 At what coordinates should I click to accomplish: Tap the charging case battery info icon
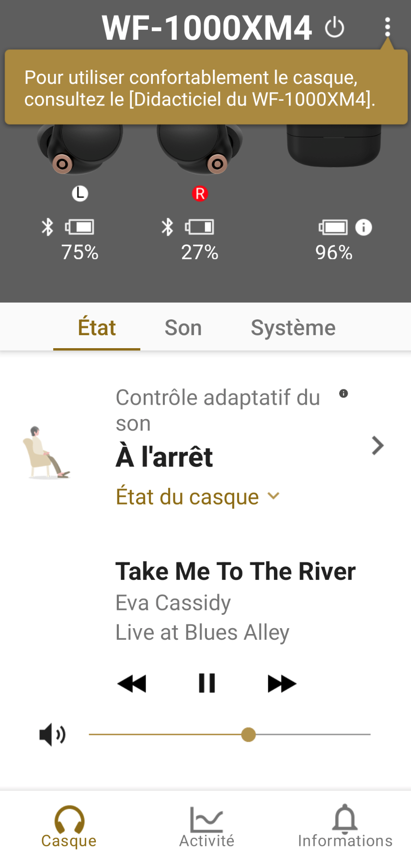[x=364, y=227]
